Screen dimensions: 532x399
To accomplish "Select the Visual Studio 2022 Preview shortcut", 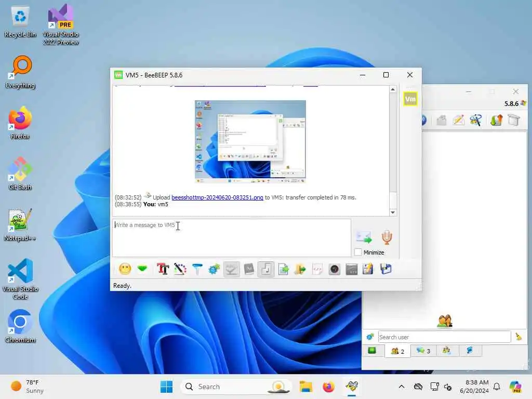I will tap(60, 24).
